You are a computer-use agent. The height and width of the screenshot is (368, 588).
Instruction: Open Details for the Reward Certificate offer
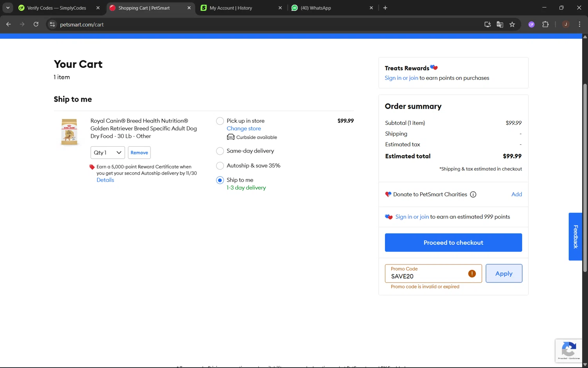pyautogui.click(x=105, y=180)
